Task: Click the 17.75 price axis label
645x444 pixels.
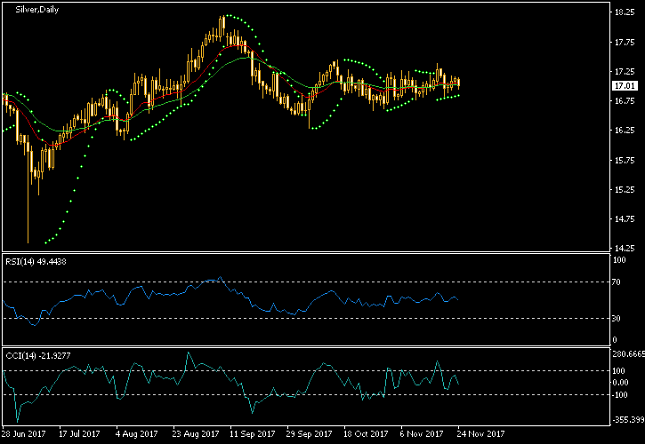Action: point(624,42)
